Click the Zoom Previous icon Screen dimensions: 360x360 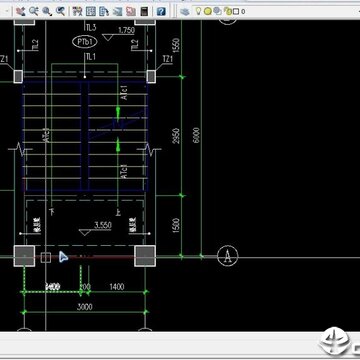pyautogui.click(x=60, y=11)
